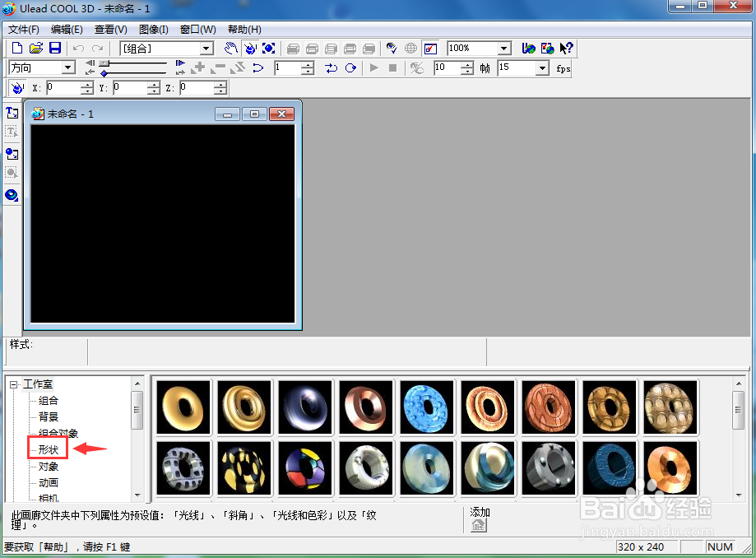
Task: Select 组合对象 in the studio tree
Action: click(58, 433)
